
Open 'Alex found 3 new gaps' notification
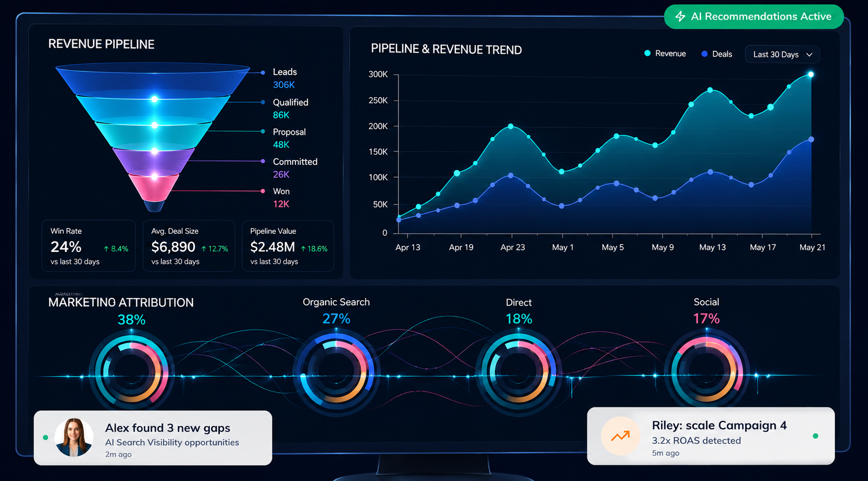[153, 438]
